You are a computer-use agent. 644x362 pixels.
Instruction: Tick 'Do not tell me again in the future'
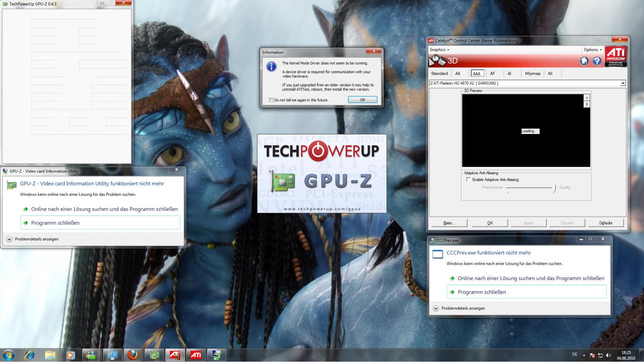pyautogui.click(x=271, y=100)
